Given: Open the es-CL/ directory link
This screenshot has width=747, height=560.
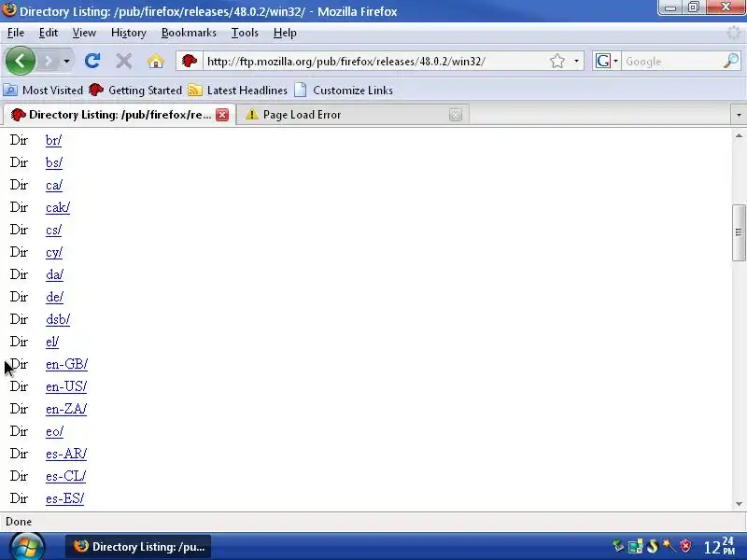Looking at the screenshot, I should (x=65, y=476).
